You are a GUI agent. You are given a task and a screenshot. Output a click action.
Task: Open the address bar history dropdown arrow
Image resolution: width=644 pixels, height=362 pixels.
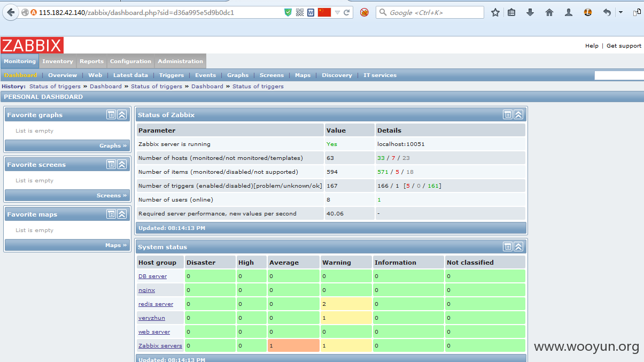coord(337,12)
